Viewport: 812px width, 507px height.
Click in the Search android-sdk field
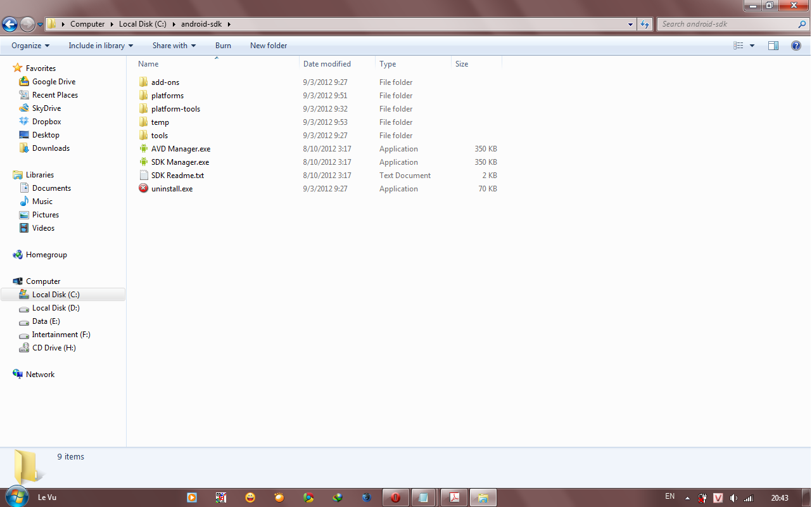[x=726, y=24]
